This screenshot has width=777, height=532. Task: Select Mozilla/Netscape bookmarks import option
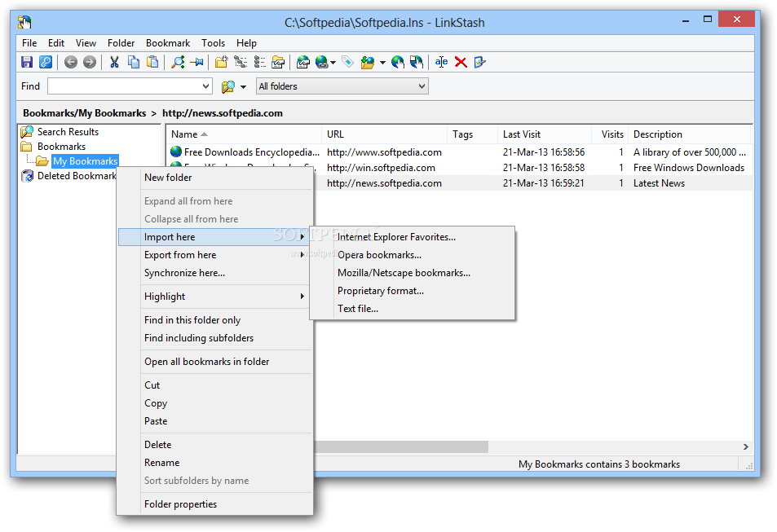pos(413,272)
